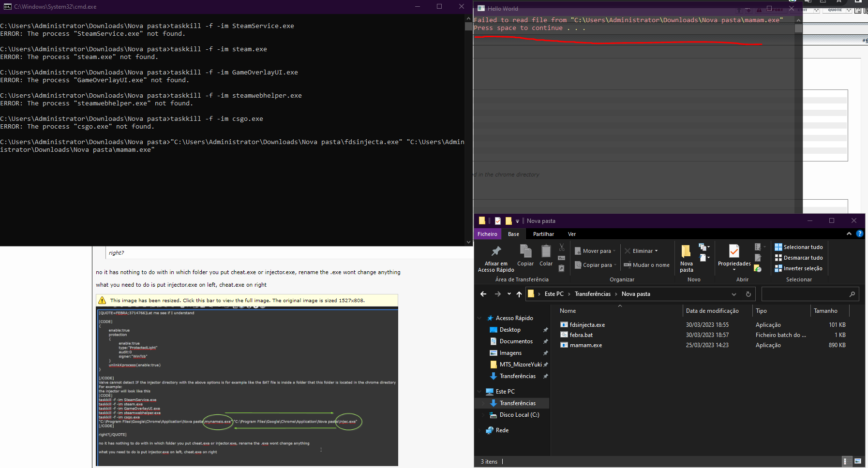
Task: Click the cmd window vertical scrollbar
Action: [468, 131]
